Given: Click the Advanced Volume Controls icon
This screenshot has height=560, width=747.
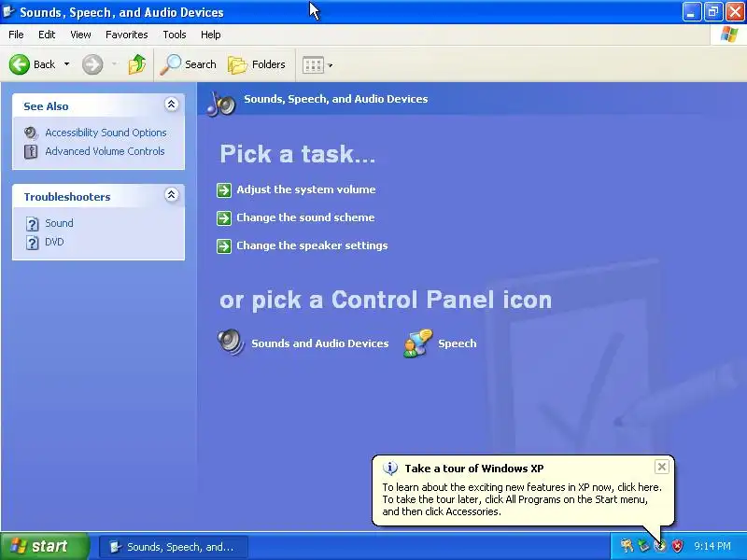Looking at the screenshot, I should click(x=31, y=152).
